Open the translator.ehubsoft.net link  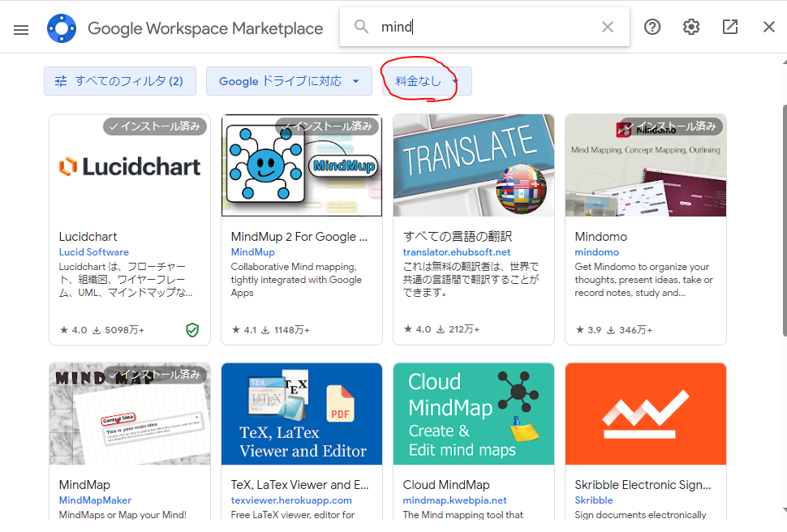tap(457, 252)
